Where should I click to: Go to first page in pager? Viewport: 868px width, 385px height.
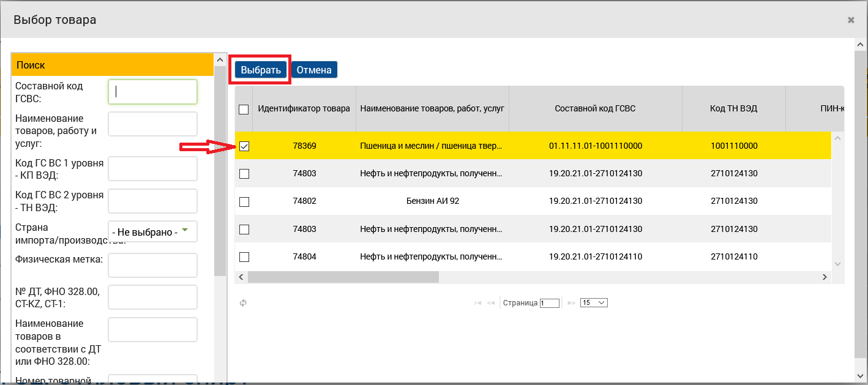click(x=478, y=303)
